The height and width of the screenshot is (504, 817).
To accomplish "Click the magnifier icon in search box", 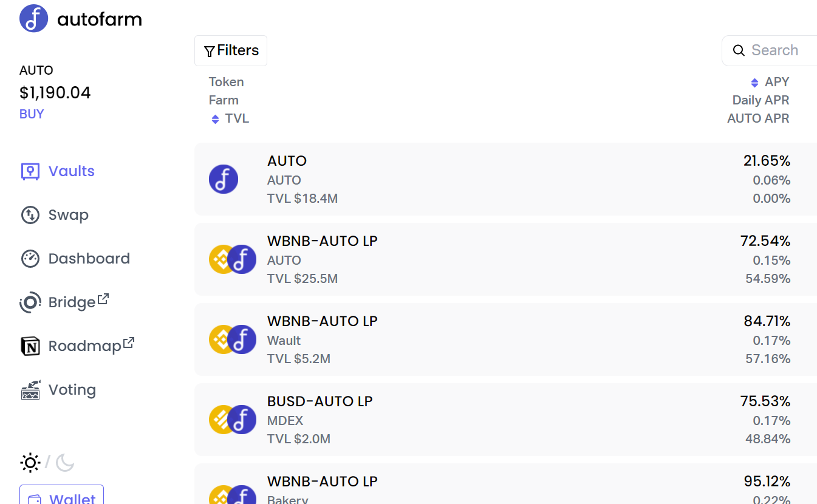I will (x=739, y=50).
